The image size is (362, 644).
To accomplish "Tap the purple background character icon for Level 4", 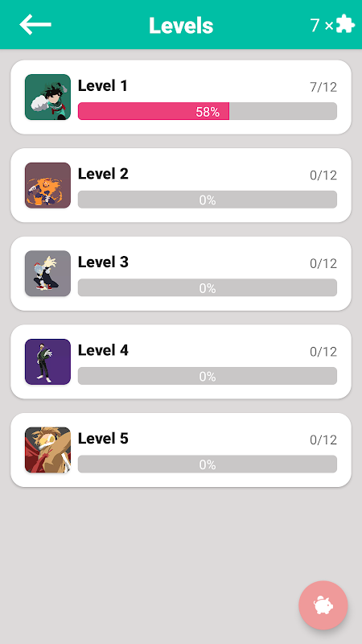I will tap(47, 361).
